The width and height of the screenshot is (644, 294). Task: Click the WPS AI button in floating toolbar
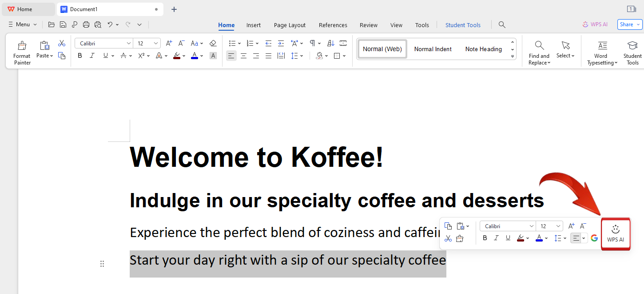pyautogui.click(x=616, y=234)
